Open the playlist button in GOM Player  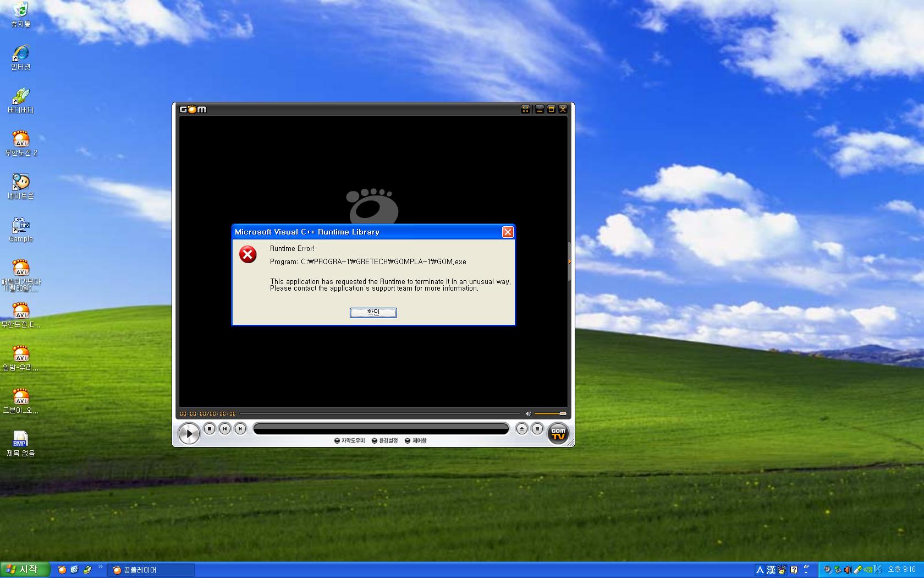pos(537,428)
